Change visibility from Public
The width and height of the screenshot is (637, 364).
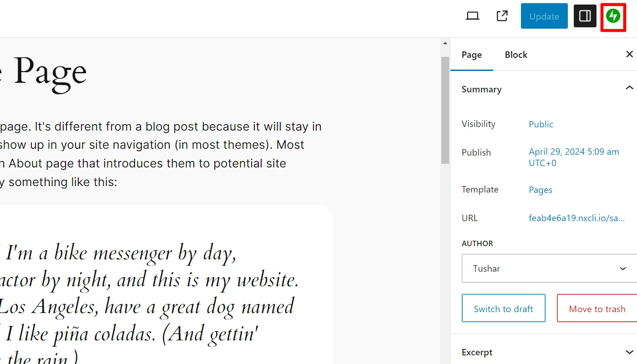pyautogui.click(x=541, y=124)
